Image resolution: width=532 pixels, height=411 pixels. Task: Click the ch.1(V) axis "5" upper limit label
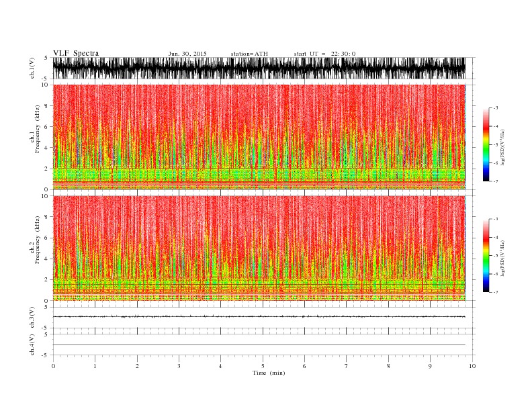(46, 58)
